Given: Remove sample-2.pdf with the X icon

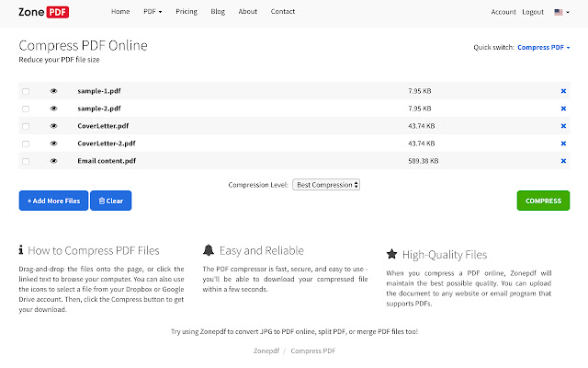Looking at the screenshot, I should tap(563, 109).
